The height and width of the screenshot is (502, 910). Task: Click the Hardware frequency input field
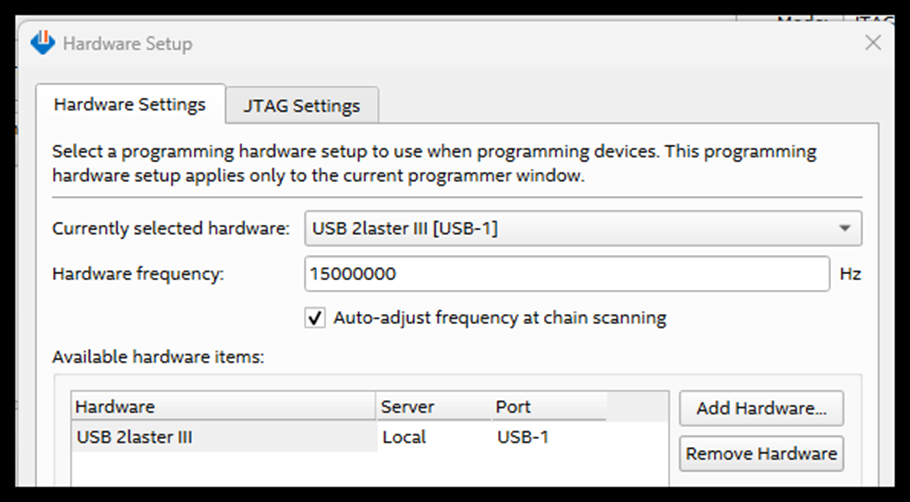click(566, 274)
